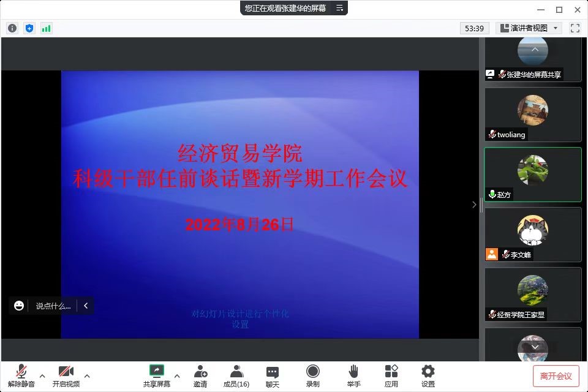Close the meeting window

pyautogui.click(x=578, y=10)
